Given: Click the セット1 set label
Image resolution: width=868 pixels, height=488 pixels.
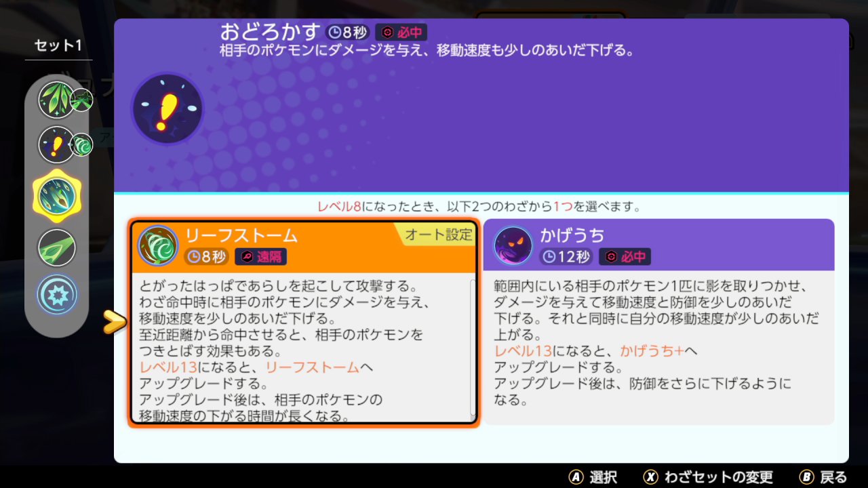Looking at the screenshot, I should [x=58, y=45].
